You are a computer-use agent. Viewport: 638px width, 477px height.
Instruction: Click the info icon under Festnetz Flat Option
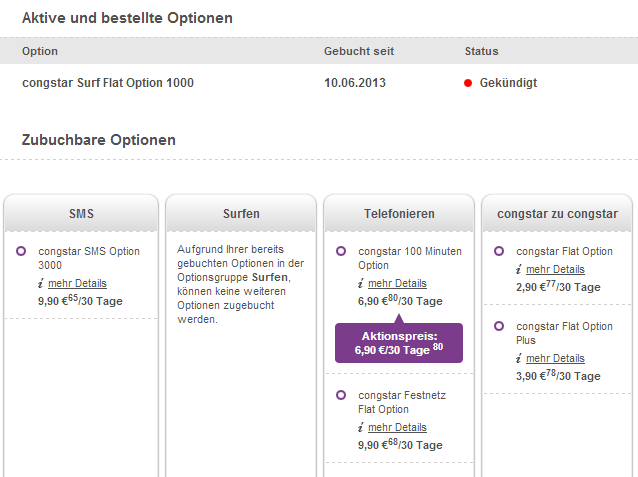[x=361, y=428]
